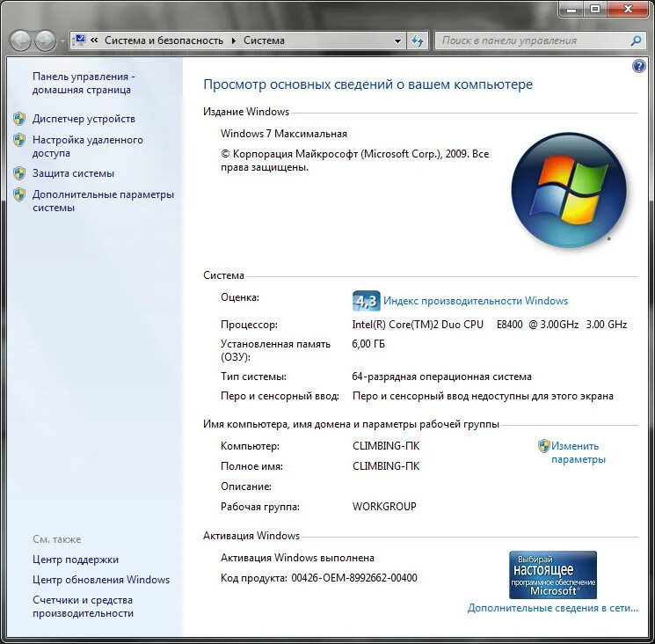Click 'CLIMBING-ПК' in 'Полное имя' row

pos(386,466)
